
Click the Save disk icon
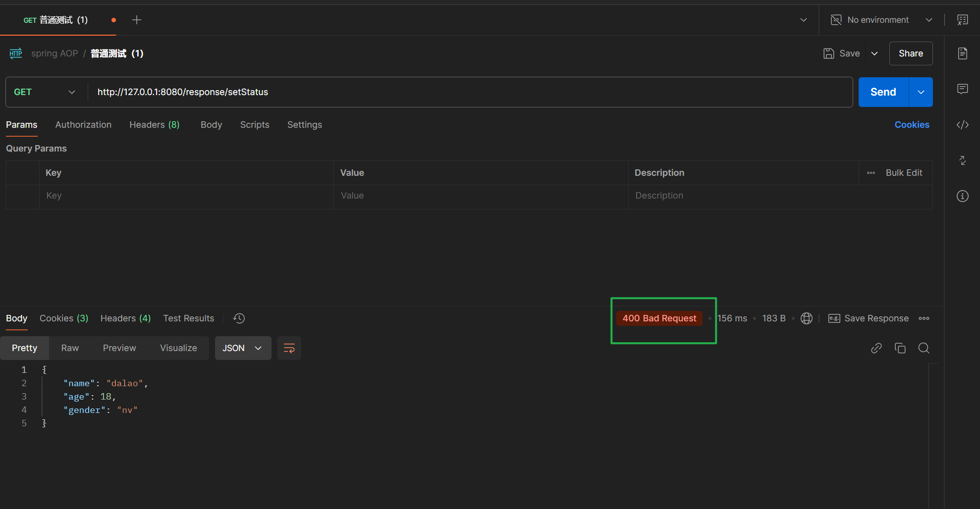[828, 53]
